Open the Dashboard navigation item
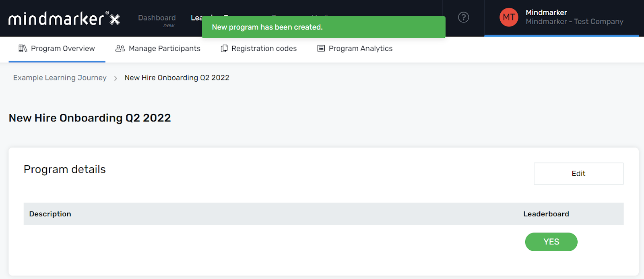This screenshot has width=644, height=279. tap(157, 18)
